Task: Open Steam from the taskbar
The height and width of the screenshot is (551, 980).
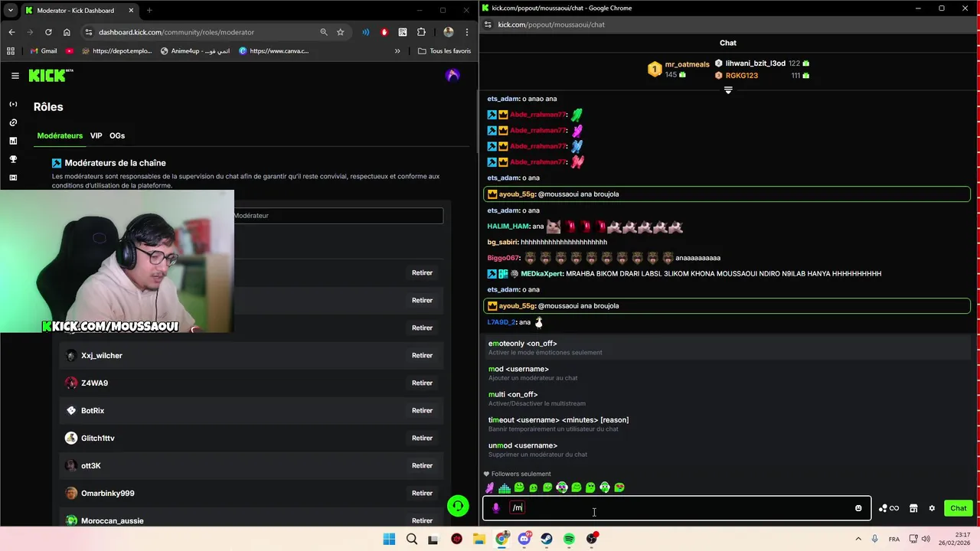Action: tap(547, 539)
